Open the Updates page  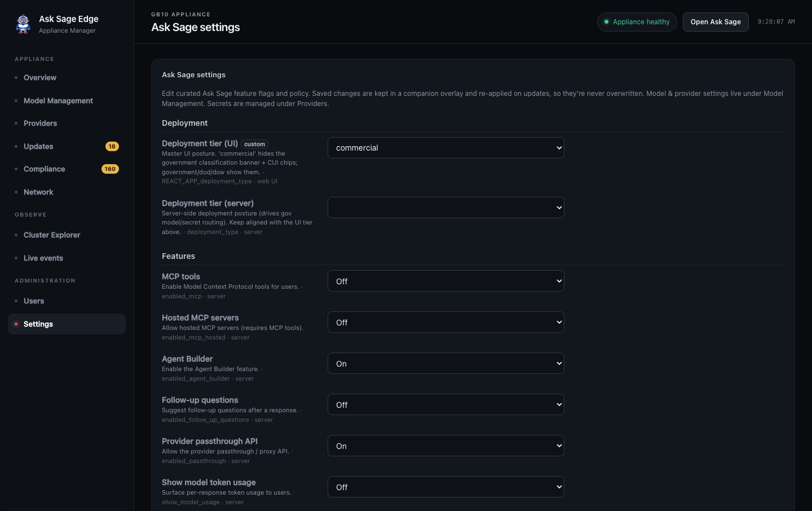67,146
